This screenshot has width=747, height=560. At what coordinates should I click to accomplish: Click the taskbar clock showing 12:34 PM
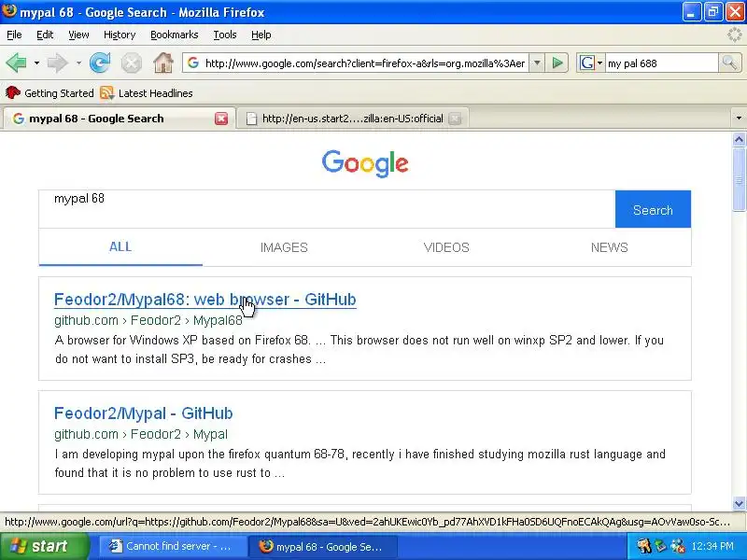tap(712, 546)
